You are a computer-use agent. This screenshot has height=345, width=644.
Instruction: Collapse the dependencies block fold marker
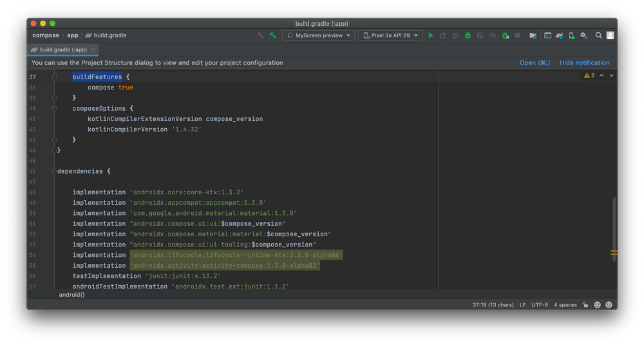[55, 172]
